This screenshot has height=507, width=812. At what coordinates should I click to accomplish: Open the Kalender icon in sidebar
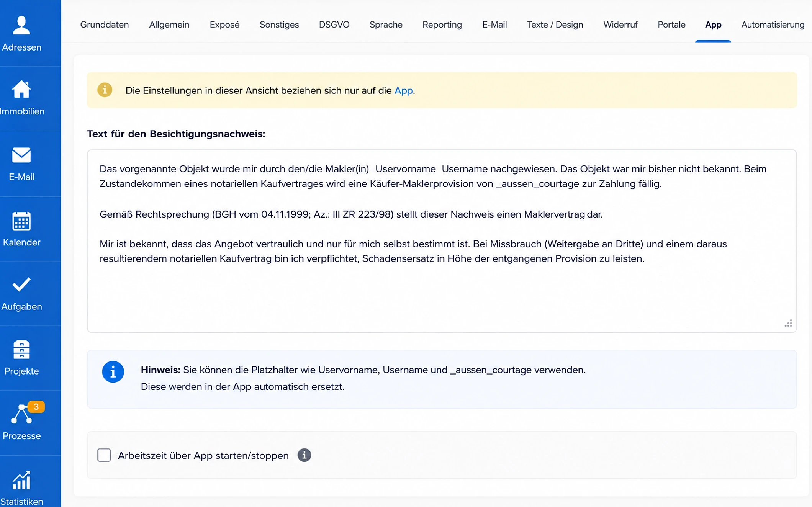coord(21,221)
